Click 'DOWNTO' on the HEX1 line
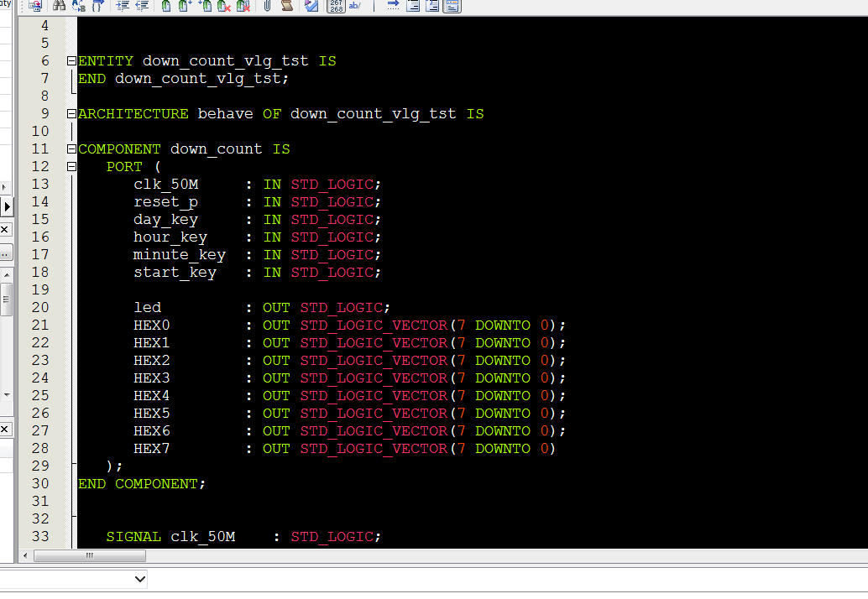Viewport: 868px width, 599px height. 503,343
